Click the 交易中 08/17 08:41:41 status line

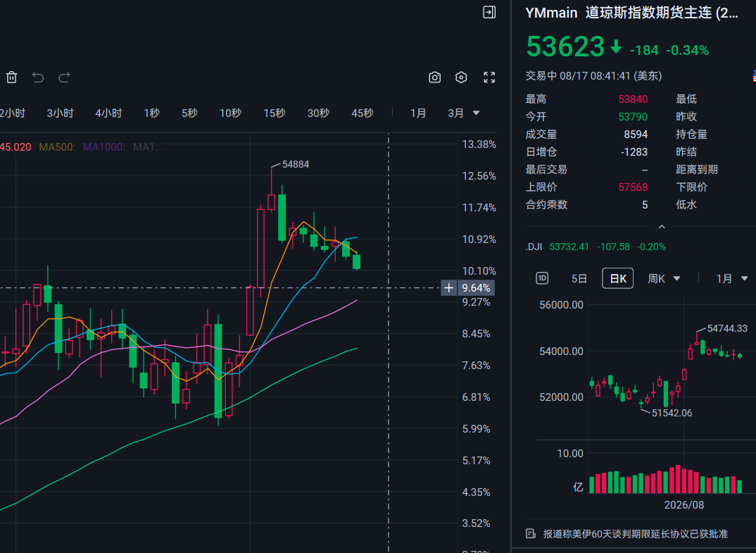click(593, 76)
